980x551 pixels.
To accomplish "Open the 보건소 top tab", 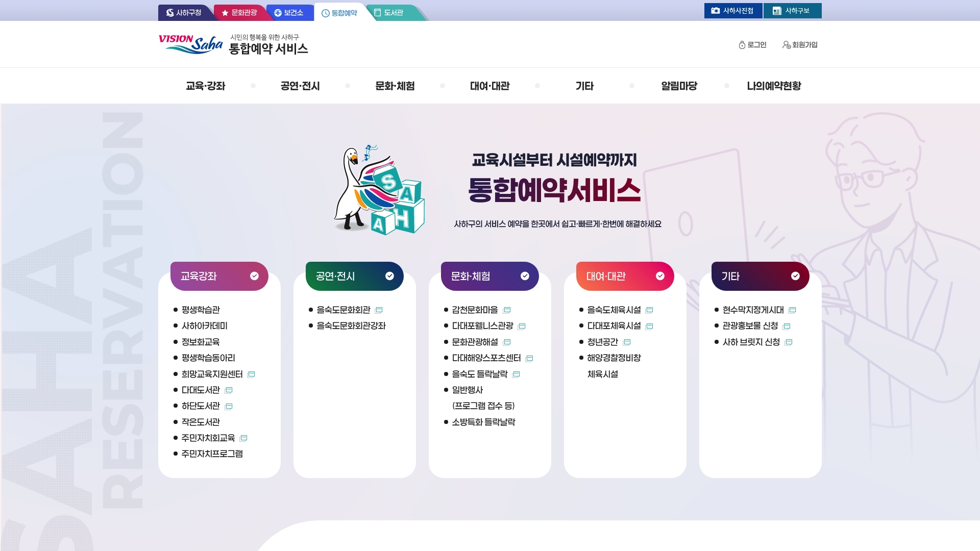I will pyautogui.click(x=289, y=13).
